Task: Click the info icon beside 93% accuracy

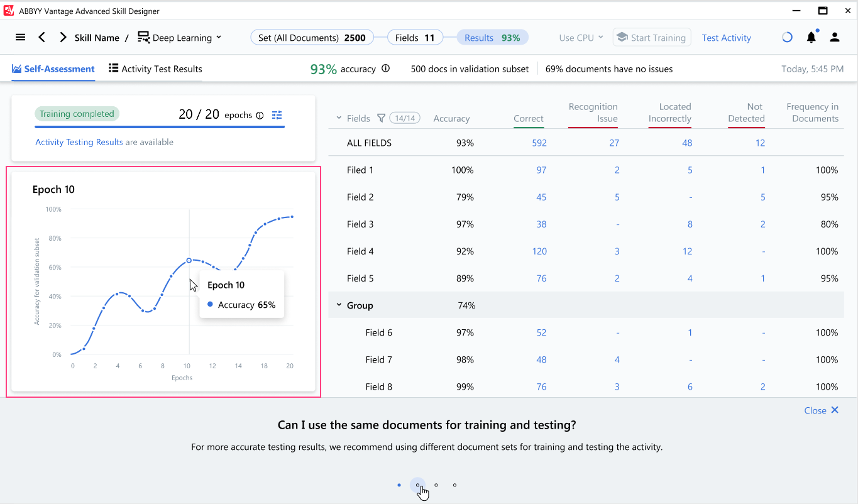Action: (x=385, y=68)
